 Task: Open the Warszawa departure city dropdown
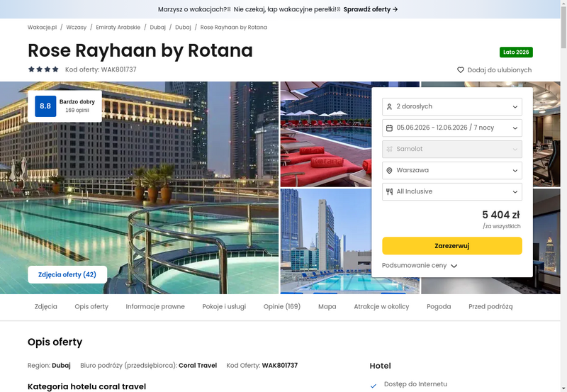pos(452,170)
